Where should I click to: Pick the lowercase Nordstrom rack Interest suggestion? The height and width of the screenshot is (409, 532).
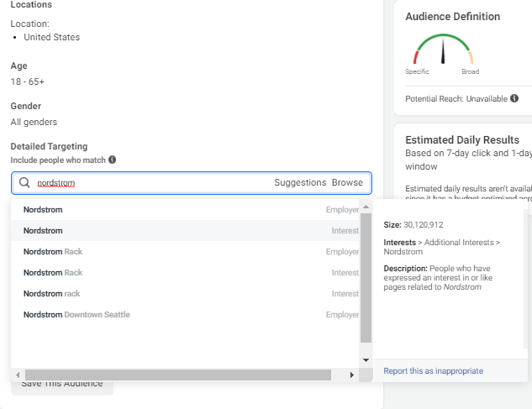point(185,294)
